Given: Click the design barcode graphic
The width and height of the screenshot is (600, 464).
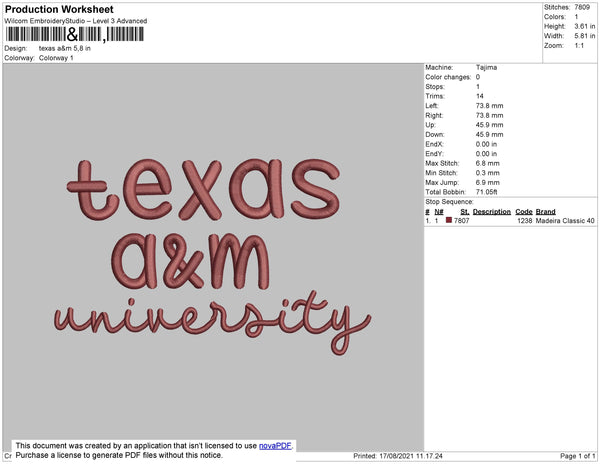Looking at the screenshot, I should (x=75, y=34).
